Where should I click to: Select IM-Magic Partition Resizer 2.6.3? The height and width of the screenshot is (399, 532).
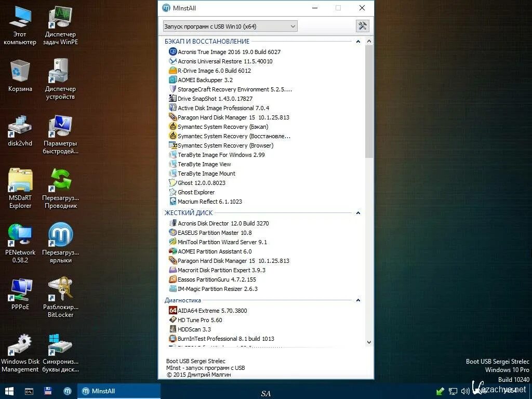213,289
